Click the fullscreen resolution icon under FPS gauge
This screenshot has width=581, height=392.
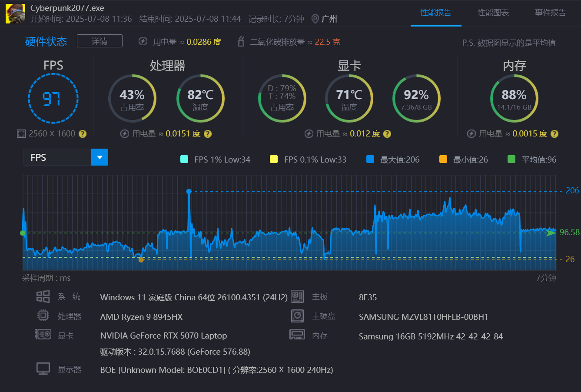tap(21, 134)
